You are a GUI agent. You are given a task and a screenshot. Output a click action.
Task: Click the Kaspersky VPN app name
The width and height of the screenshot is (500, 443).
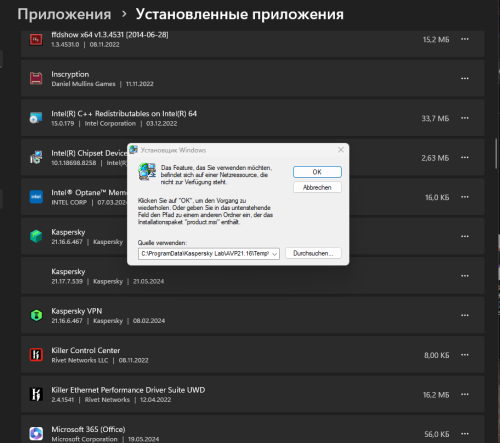tap(77, 311)
